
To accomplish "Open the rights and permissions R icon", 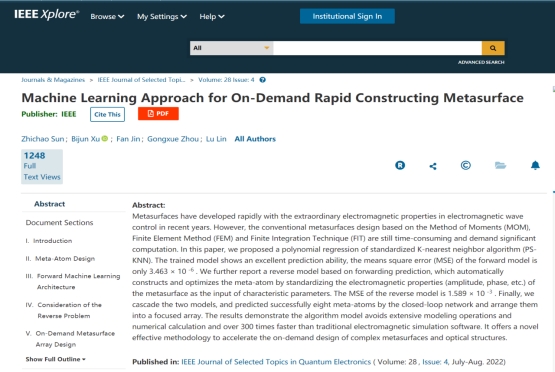I will pos(400,165).
